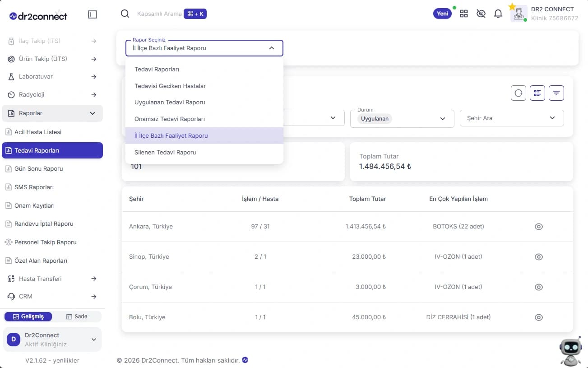Collapse the Raporlar sidebar section
588x368 pixels.
click(52, 113)
